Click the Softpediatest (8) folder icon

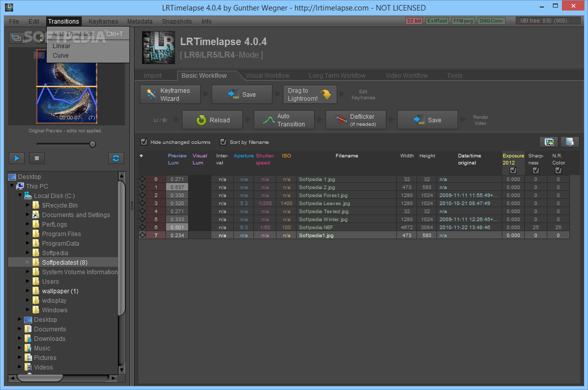pos(36,262)
